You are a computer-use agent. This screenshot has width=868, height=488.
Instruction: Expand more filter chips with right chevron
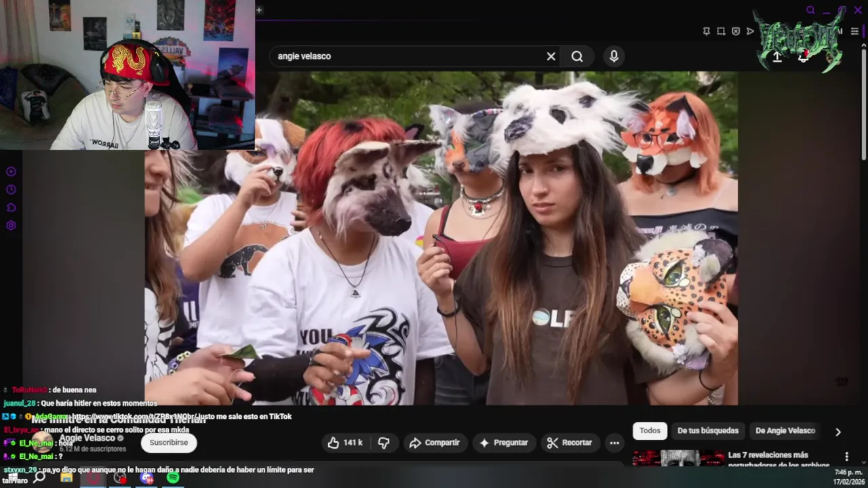click(x=838, y=432)
